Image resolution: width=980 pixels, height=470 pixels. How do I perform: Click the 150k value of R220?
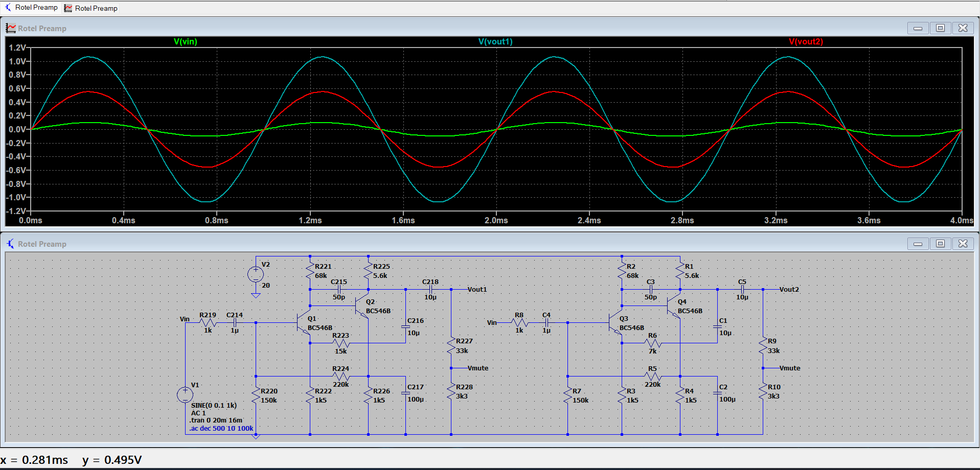(269, 400)
